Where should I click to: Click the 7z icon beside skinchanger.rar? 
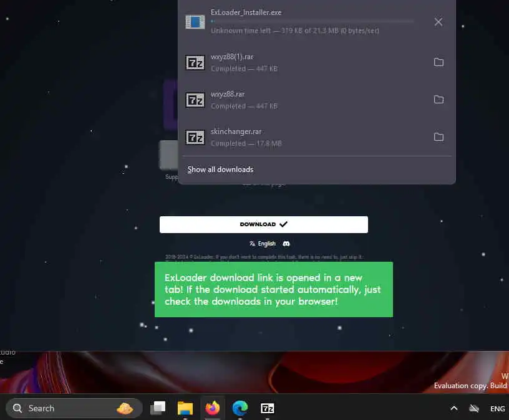(195, 137)
